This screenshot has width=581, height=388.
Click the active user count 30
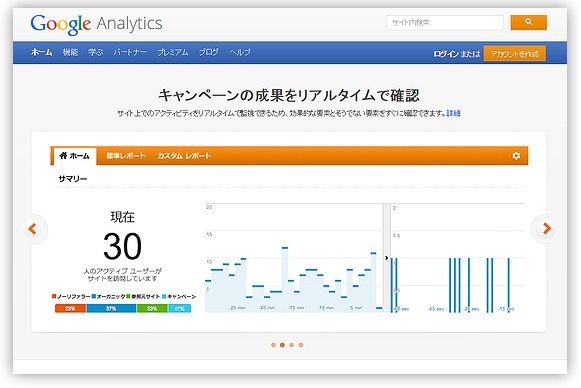click(x=123, y=246)
